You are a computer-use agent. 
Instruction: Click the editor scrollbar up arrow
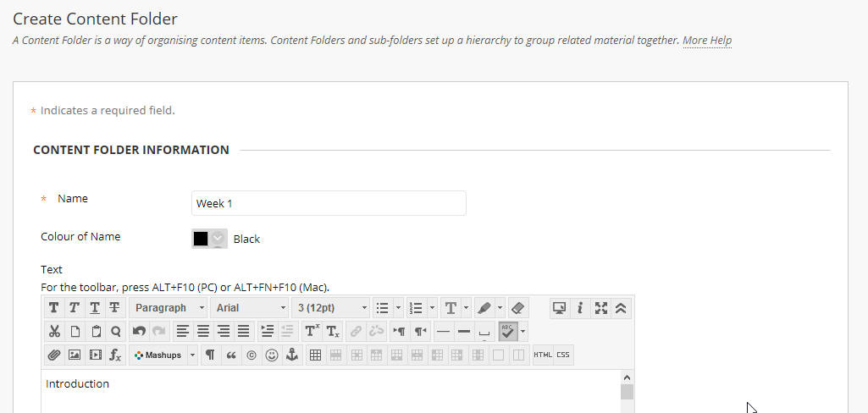(627, 377)
